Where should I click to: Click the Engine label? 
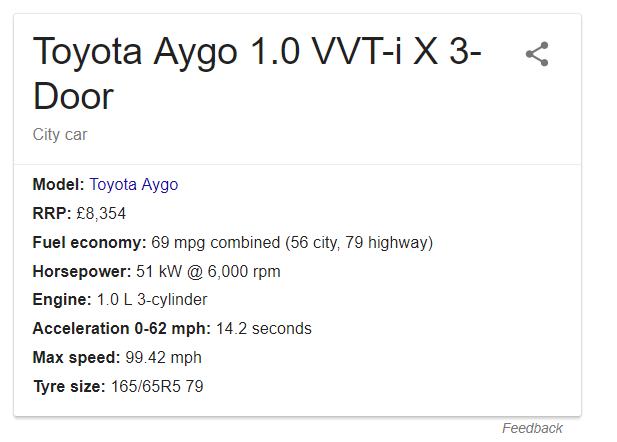(62, 299)
